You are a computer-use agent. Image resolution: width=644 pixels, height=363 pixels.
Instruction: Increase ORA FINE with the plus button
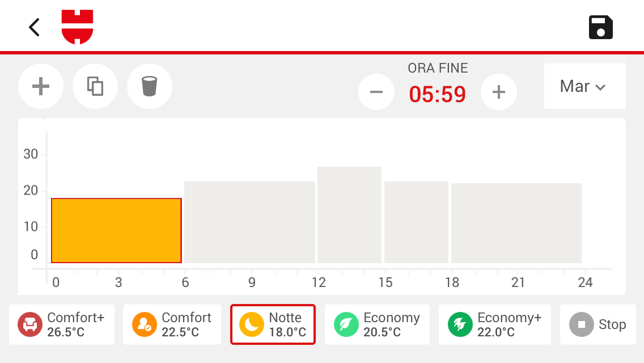499,92
